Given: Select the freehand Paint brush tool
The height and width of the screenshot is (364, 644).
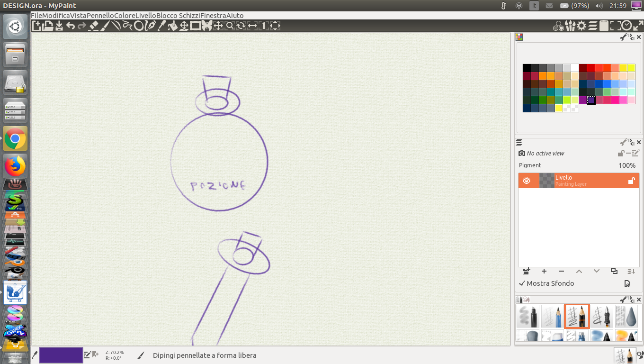Looking at the screenshot, I should pos(105,26).
